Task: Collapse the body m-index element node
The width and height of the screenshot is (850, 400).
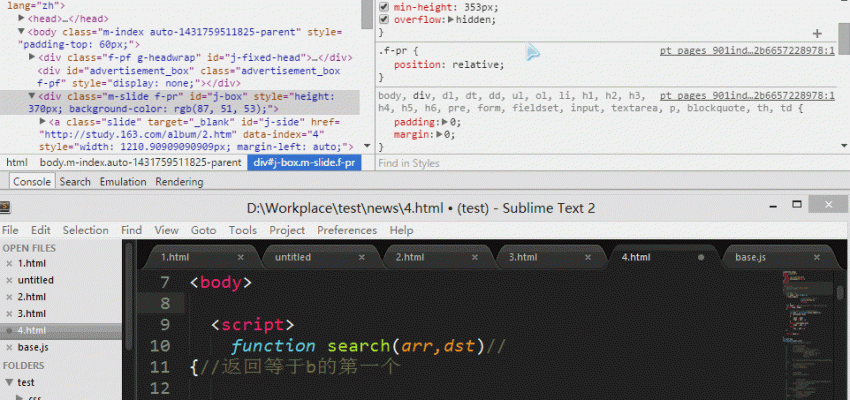Action: point(22,31)
